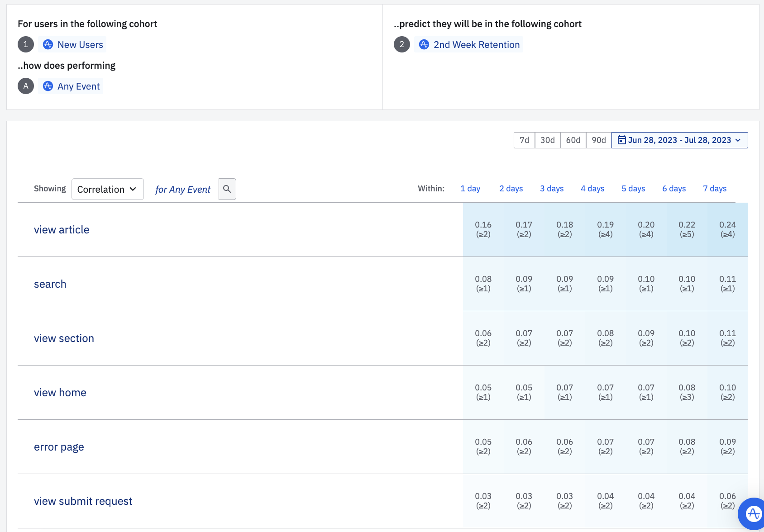Click the Amplitude icon beside Any Event
The width and height of the screenshot is (764, 532).
48,86
